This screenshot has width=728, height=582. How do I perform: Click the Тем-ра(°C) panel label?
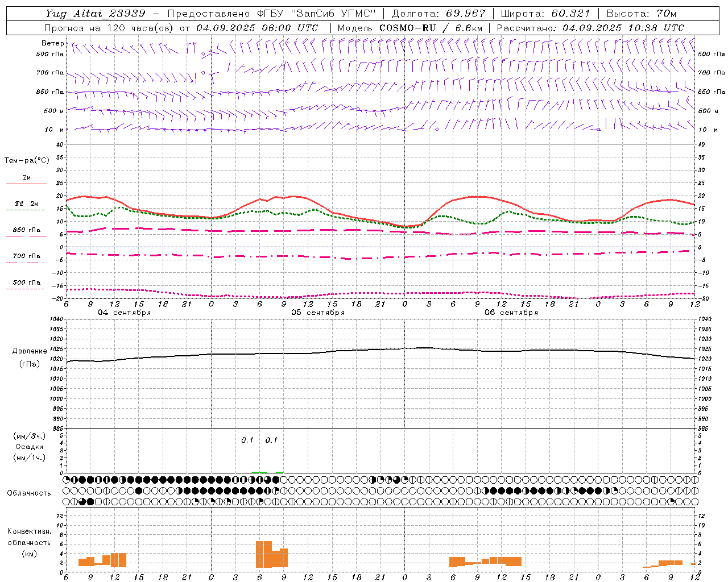27,161
